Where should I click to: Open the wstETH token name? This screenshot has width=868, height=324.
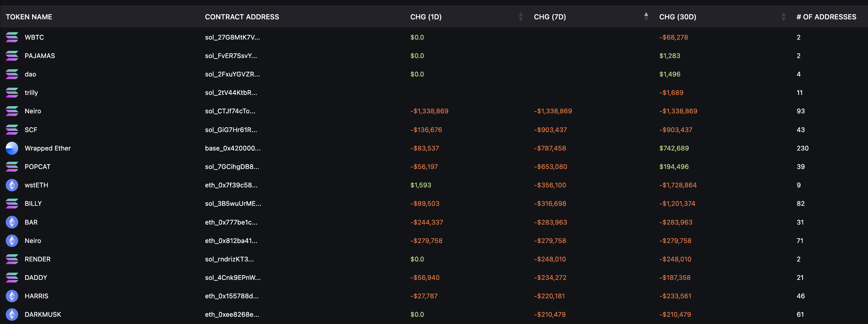(36, 185)
